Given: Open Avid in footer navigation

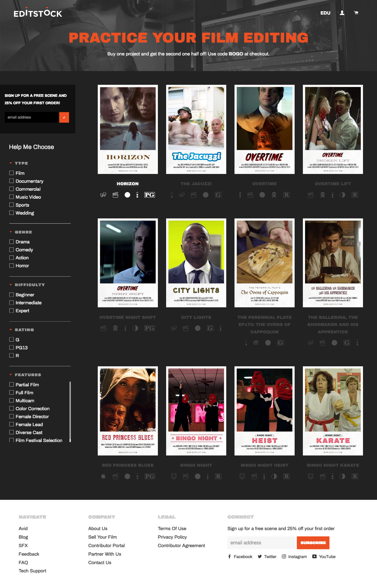Looking at the screenshot, I should coord(23,528).
